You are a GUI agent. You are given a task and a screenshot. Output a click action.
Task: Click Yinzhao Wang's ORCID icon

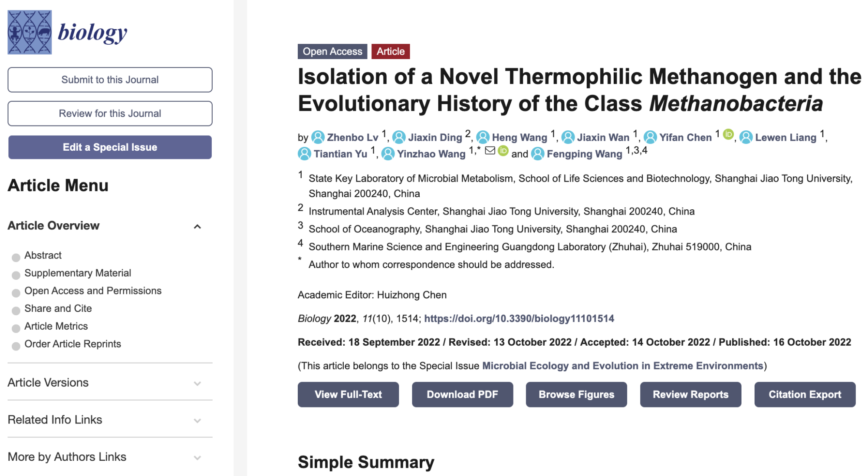(503, 151)
